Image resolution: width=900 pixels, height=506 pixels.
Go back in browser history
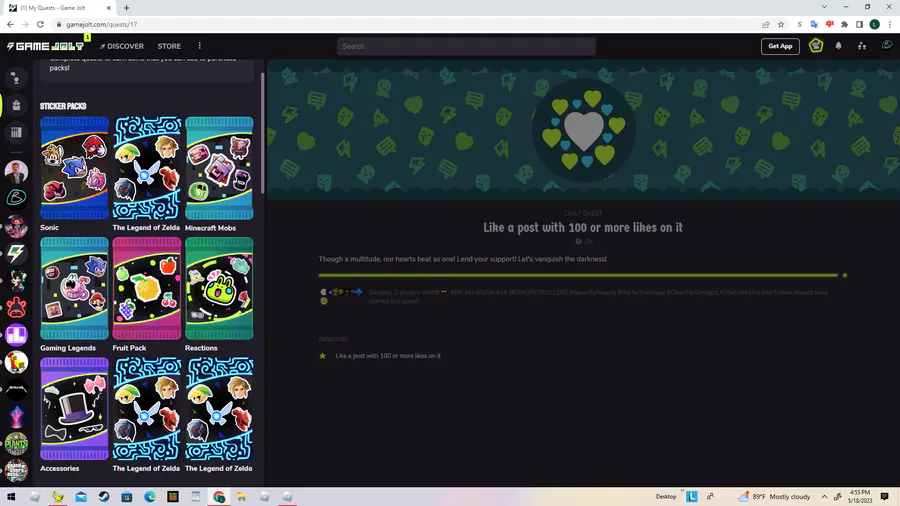tap(10, 24)
